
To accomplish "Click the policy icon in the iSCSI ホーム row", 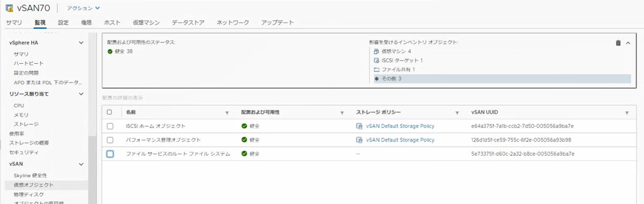I will tap(360, 126).
